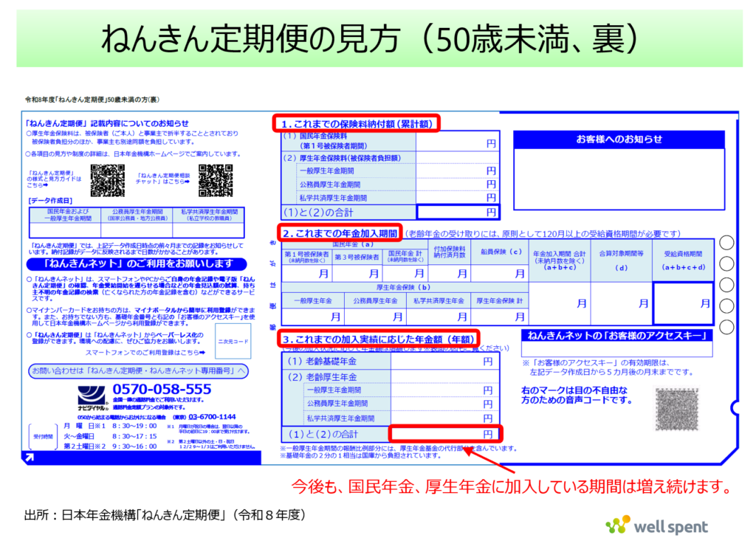Select the bottom circle on the right edge
Viewport: 756px width, 538px height.
pyautogui.click(x=726, y=326)
